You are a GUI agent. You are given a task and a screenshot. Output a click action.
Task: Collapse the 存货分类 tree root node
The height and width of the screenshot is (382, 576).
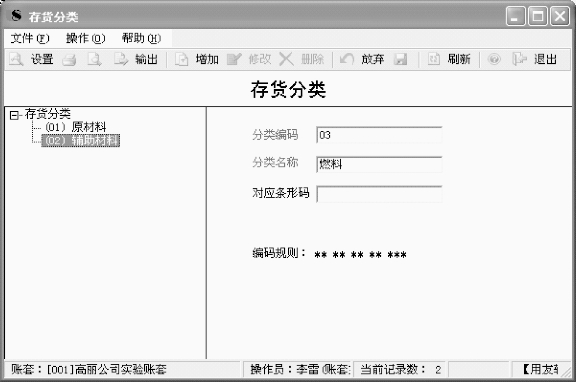14,115
